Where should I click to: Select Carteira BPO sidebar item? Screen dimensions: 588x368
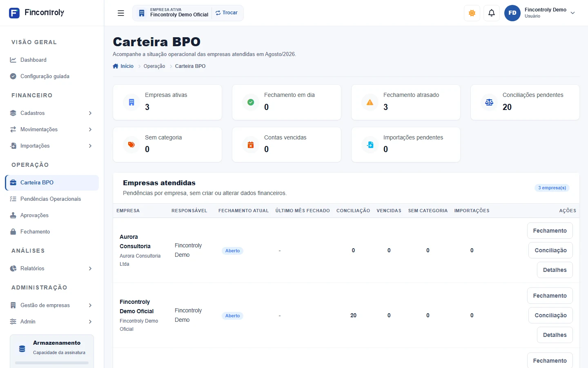[52, 183]
